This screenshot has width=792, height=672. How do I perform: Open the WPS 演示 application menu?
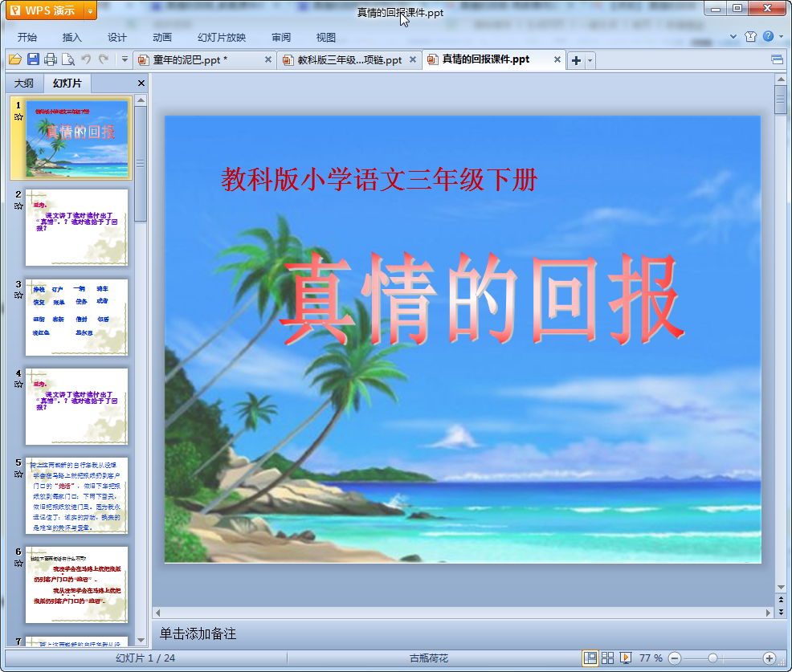pos(44,10)
